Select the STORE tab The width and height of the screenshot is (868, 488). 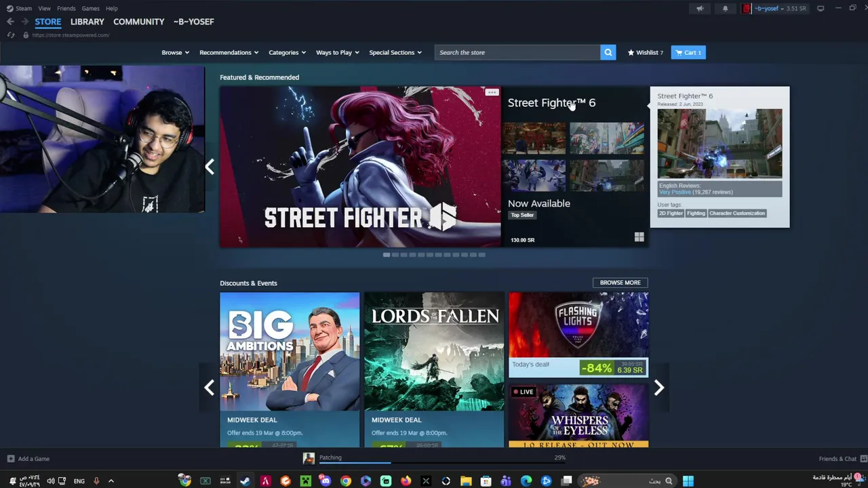tap(48, 22)
